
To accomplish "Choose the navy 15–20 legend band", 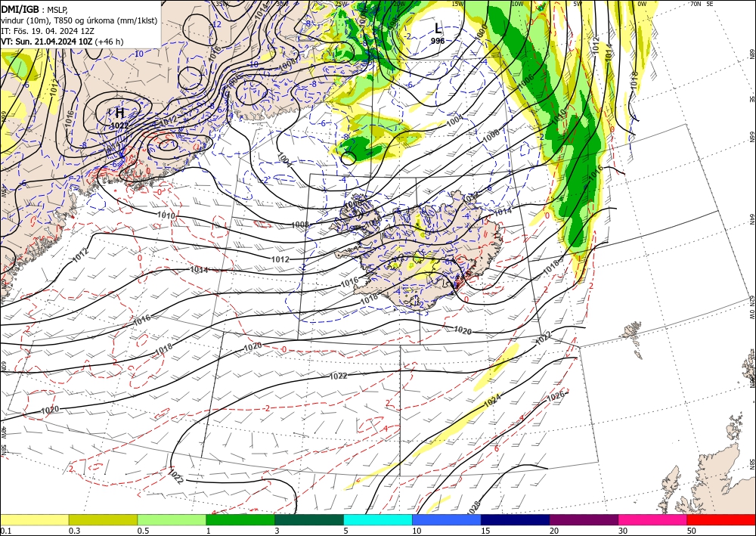I will pos(516,519).
